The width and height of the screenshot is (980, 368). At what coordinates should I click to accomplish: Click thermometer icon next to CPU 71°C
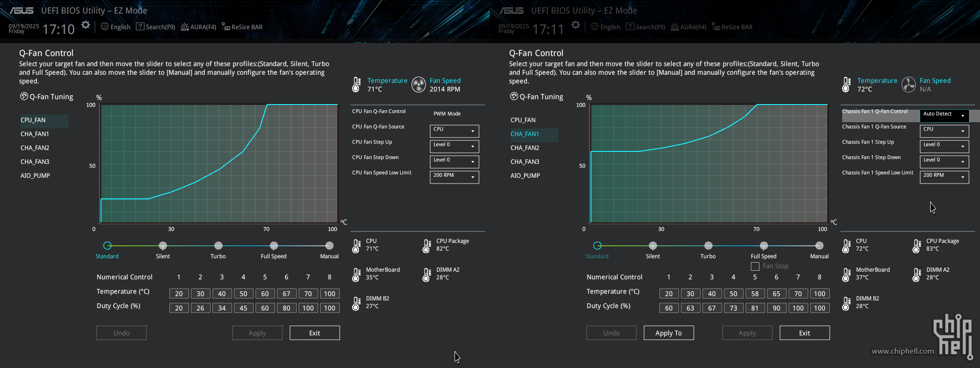pos(356,246)
